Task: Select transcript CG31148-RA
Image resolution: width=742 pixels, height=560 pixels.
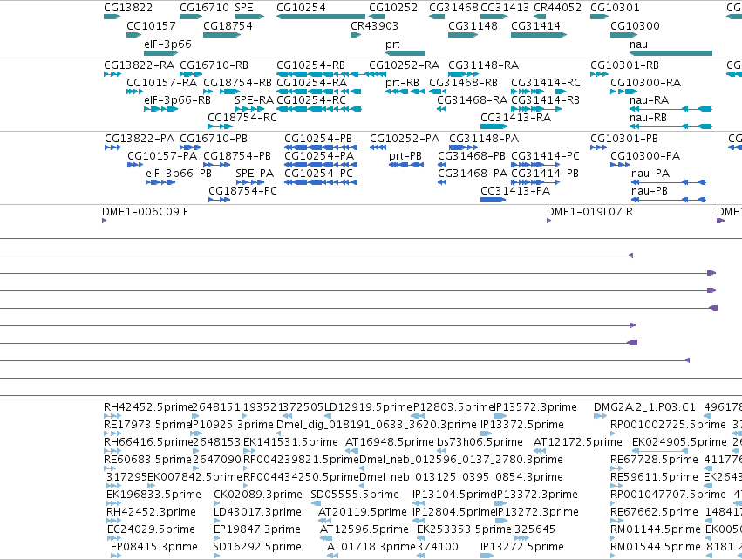Action: pos(483,65)
